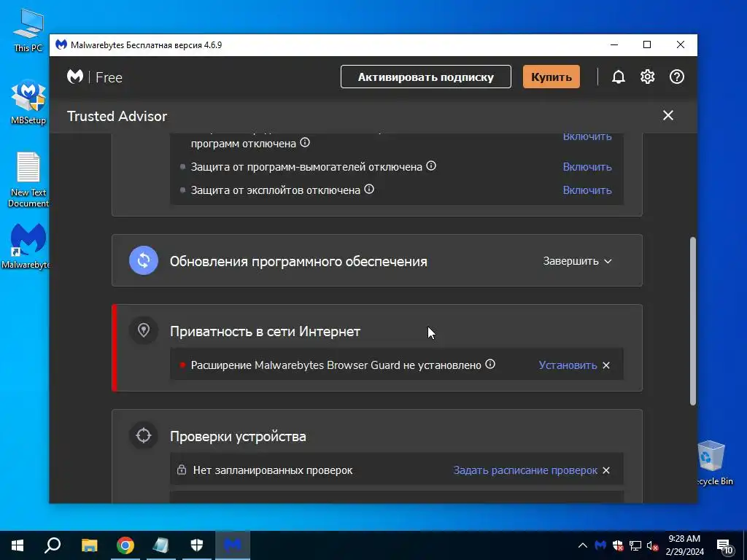Click the Trusted Advisor title

[117, 116]
